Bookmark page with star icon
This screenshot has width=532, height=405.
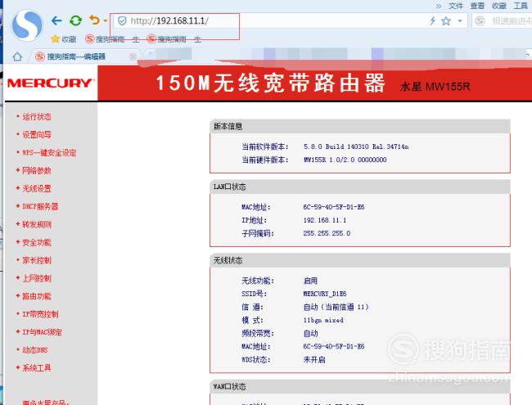[x=446, y=21]
